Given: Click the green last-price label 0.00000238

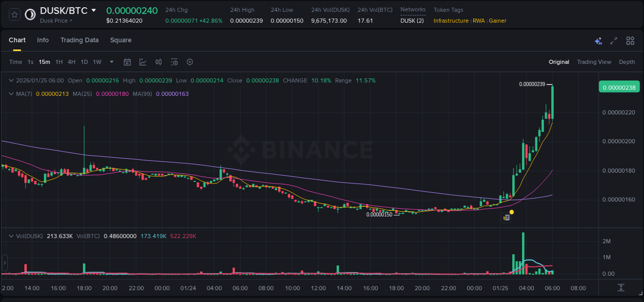Looking at the screenshot, I should 619,87.
